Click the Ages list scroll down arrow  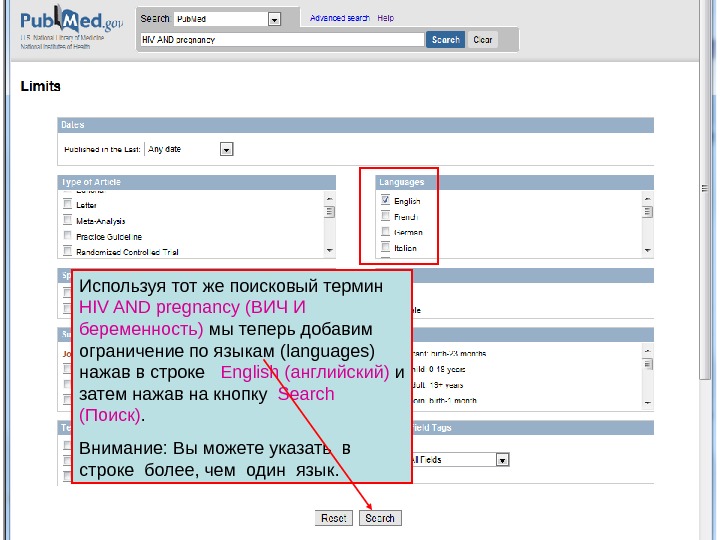647,403
